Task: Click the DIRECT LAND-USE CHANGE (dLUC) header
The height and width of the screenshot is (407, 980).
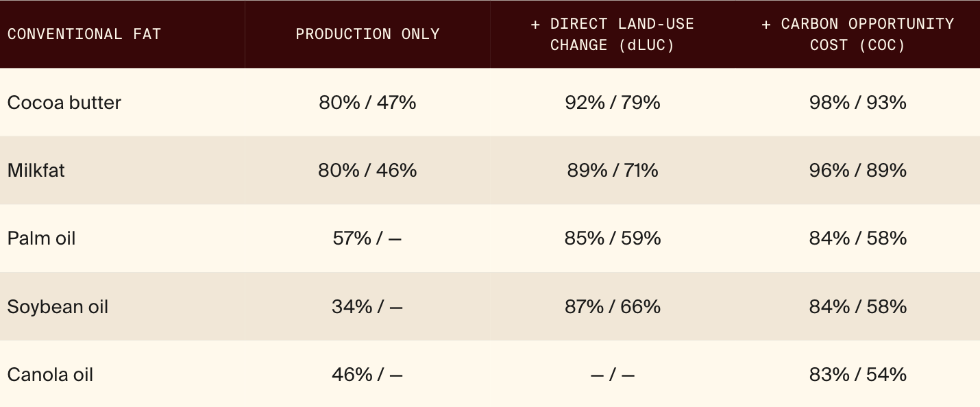Action: point(613,34)
